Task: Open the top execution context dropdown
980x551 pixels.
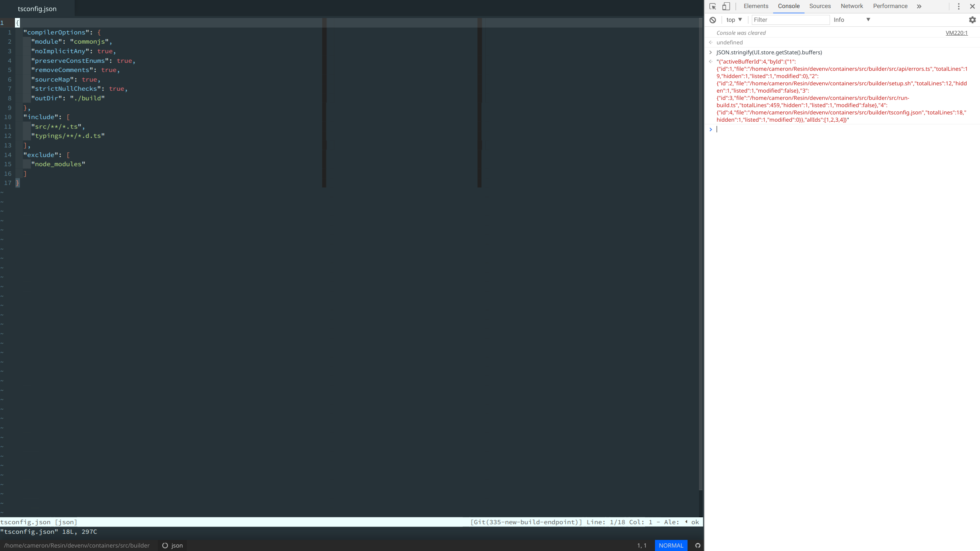Action: tap(734, 20)
